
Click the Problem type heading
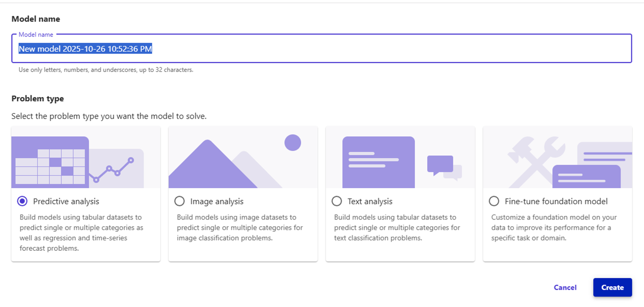pyautogui.click(x=38, y=99)
